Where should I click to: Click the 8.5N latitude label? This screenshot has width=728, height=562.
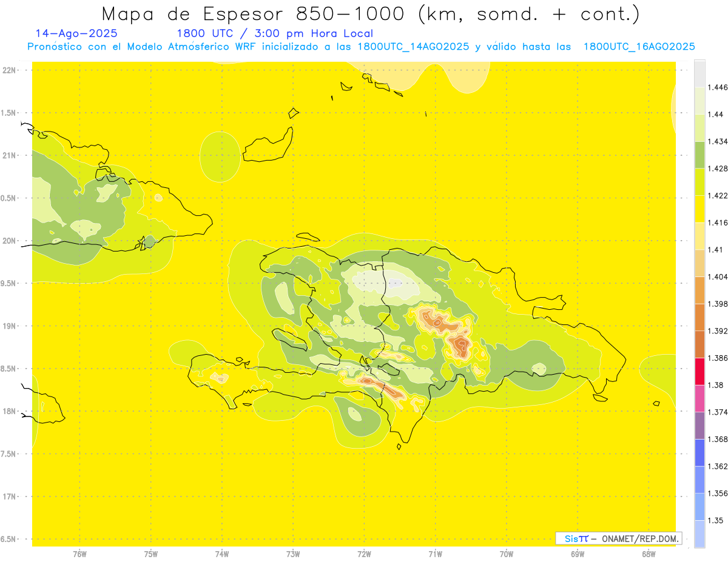(x=9, y=369)
